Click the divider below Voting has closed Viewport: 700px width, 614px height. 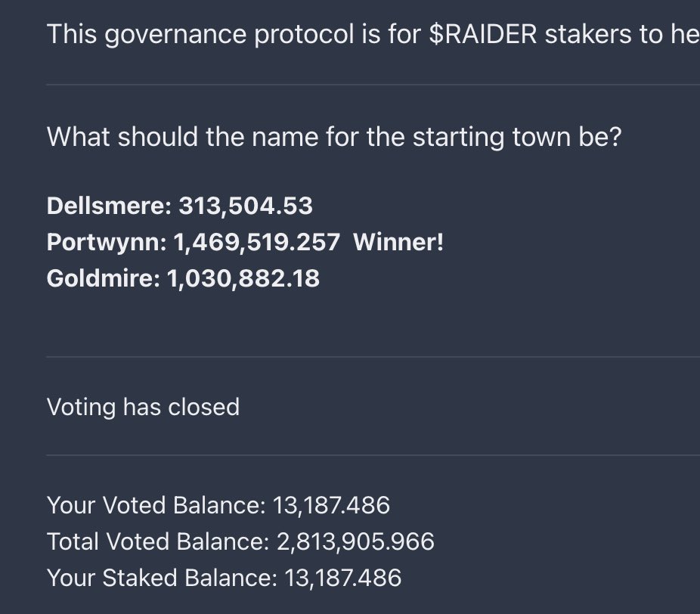point(373,455)
